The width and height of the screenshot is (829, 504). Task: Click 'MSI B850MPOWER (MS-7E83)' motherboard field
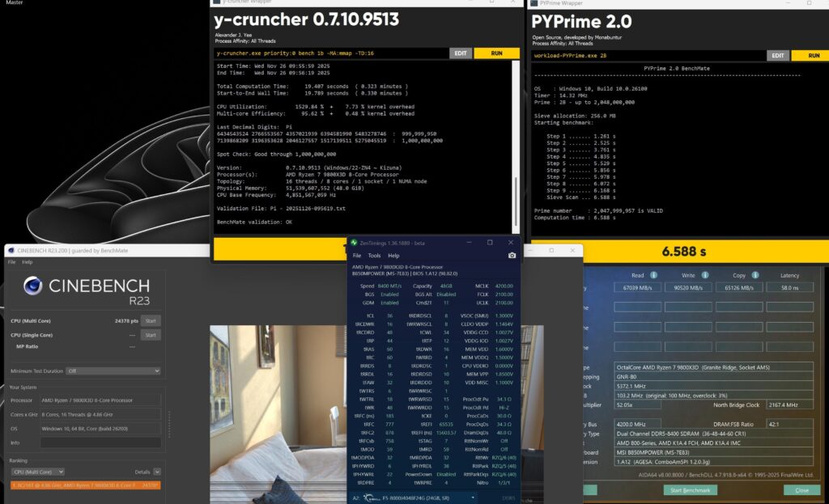click(x=713, y=453)
